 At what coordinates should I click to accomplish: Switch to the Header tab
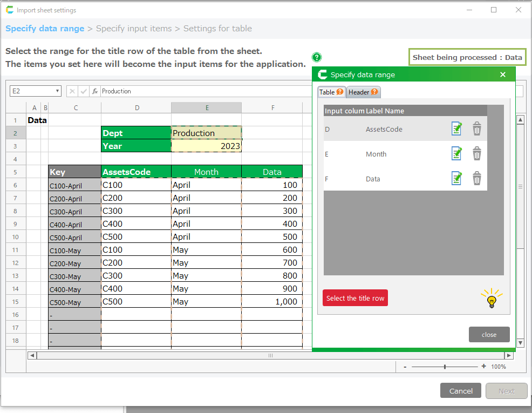[363, 92]
